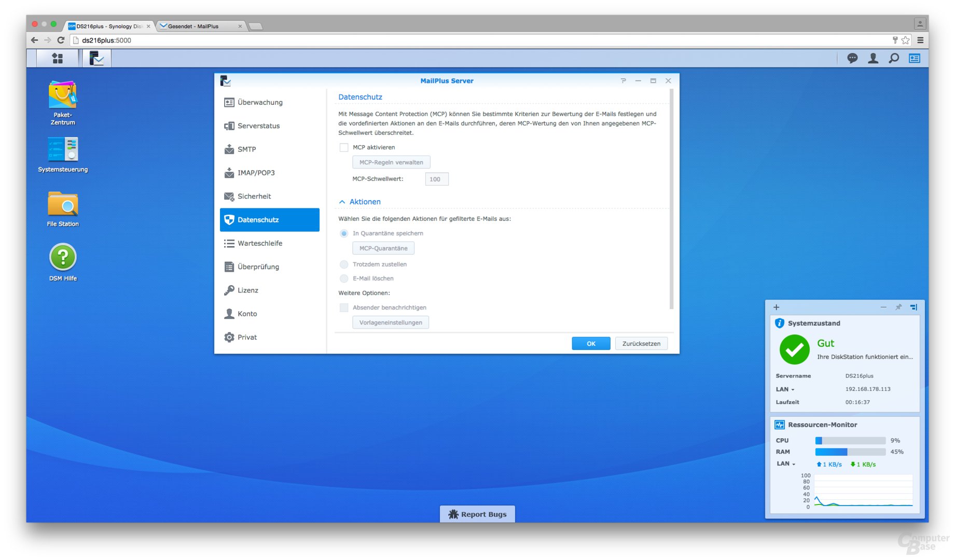
Task: Switch to Gesendet - MailPlus tab
Action: 200,26
